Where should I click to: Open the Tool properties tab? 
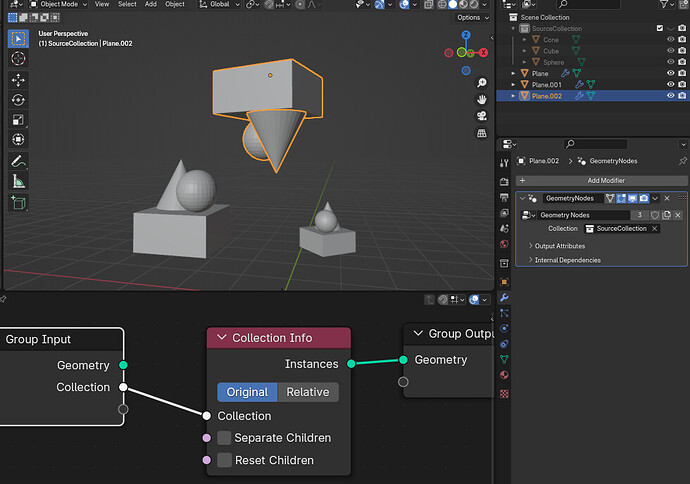click(x=504, y=163)
